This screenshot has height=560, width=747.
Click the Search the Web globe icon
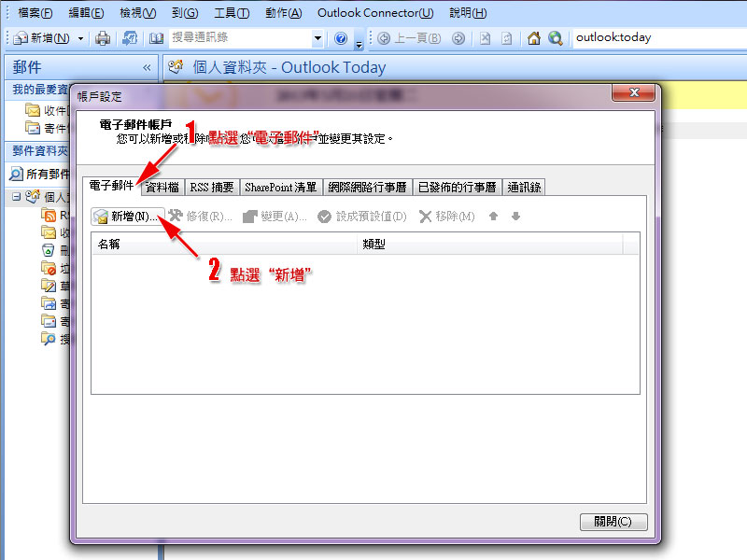[556, 38]
